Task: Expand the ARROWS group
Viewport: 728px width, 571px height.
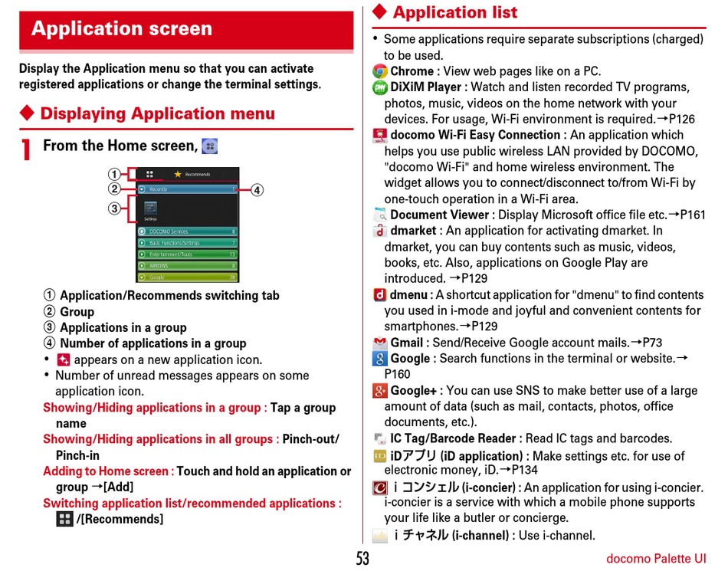Action: pos(188,266)
